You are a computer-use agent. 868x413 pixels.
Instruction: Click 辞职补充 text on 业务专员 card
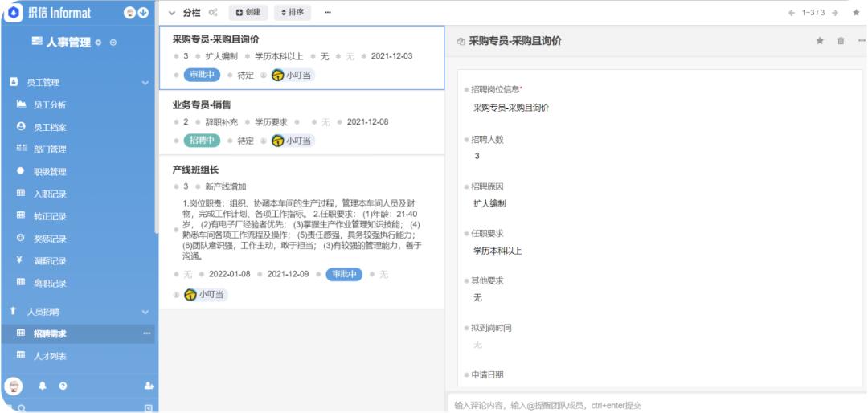click(222, 122)
